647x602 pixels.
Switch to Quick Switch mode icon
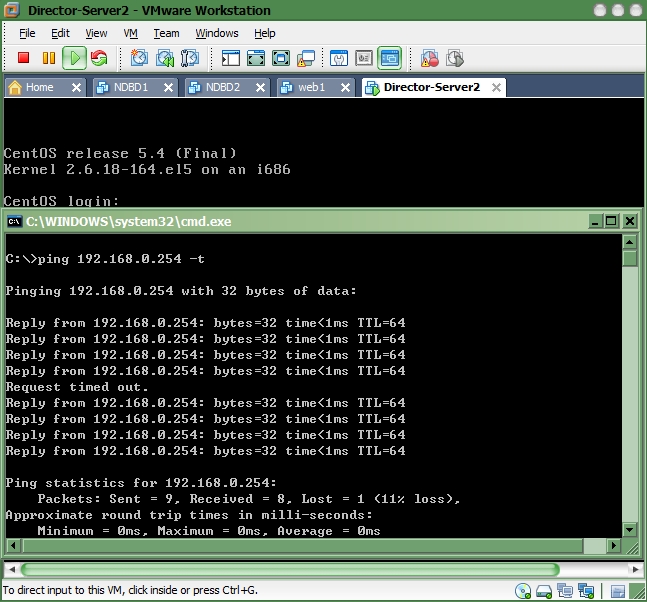pos(256,58)
